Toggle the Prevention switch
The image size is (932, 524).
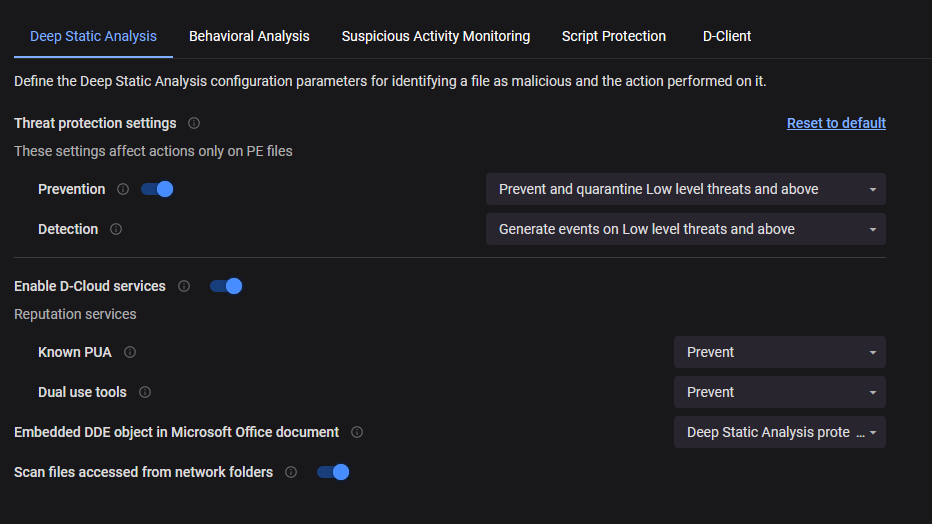[157, 189]
